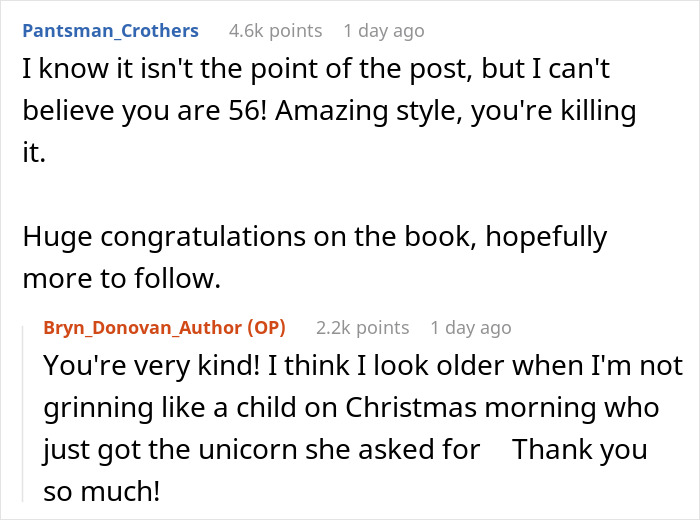Image resolution: width=700 pixels, height=520 pixels.
Task: Click the 4.6k points score
Action: click(275, 30)
